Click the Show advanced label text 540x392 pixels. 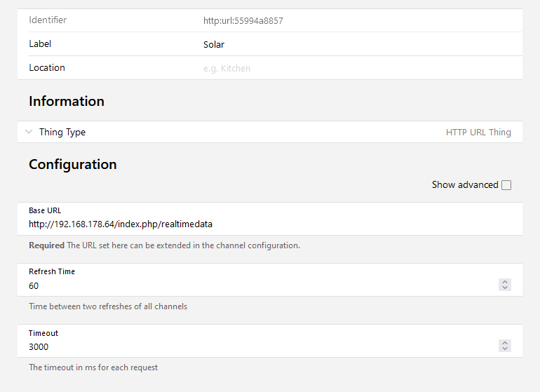[x=464, y=185]
